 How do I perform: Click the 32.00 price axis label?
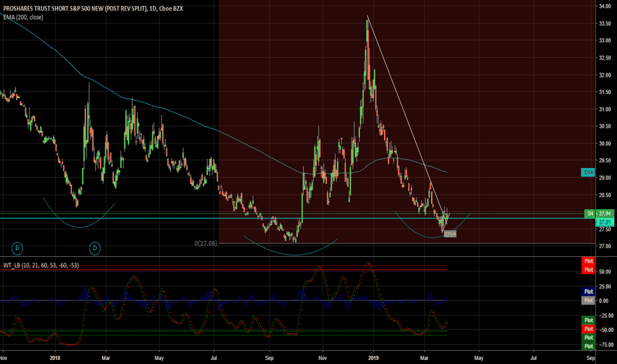pyautogui.click(x=605, y=75)
